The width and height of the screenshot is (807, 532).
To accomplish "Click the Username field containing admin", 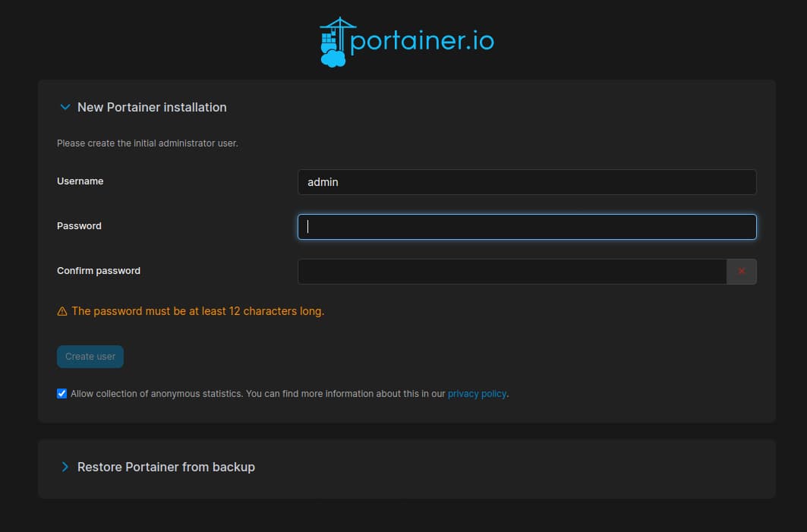I will click(x=527, y=182).
